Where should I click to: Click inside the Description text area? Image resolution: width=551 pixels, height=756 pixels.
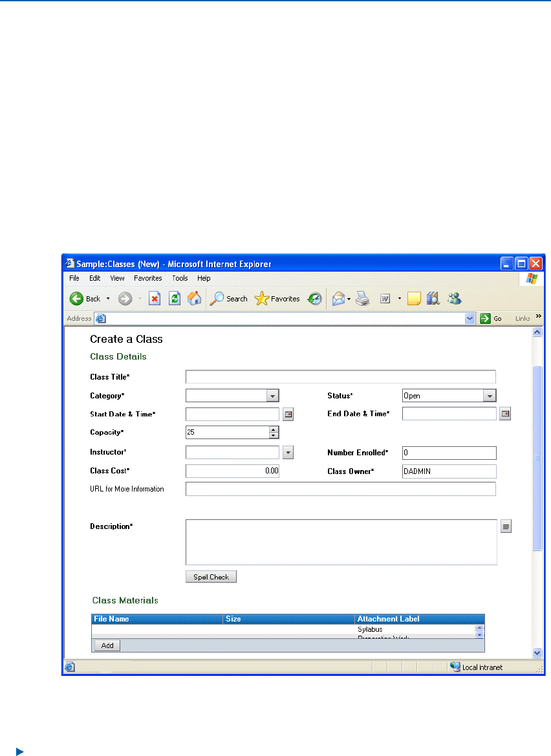pos(341,542)
